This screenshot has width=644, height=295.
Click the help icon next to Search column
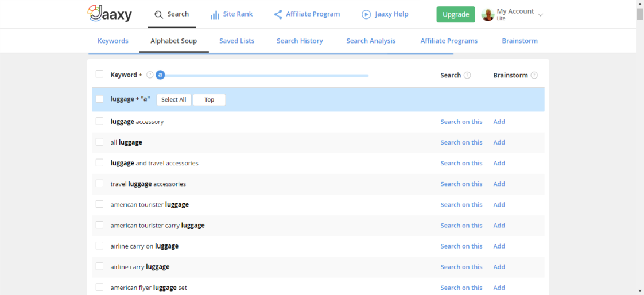pyautogui.click(x=467, y=75)
